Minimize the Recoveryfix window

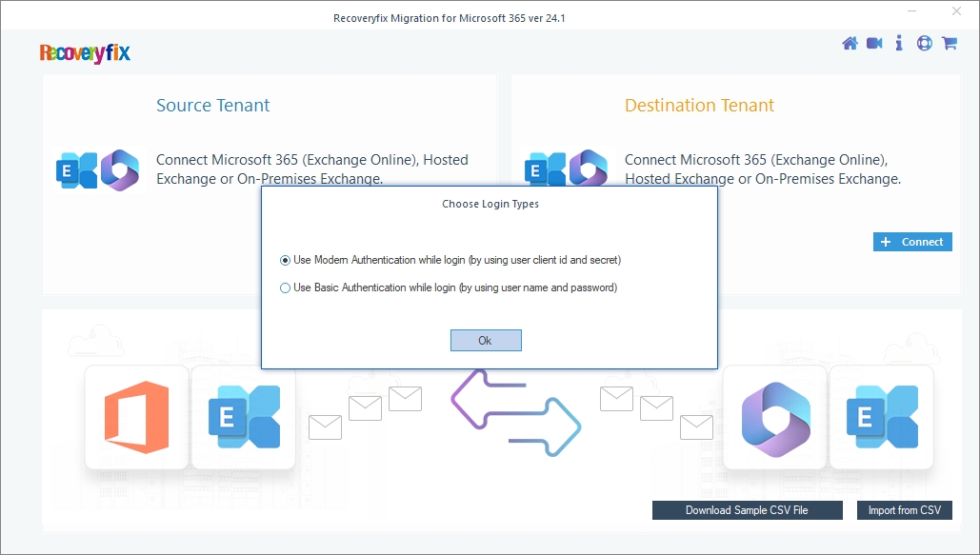[912, 11]
